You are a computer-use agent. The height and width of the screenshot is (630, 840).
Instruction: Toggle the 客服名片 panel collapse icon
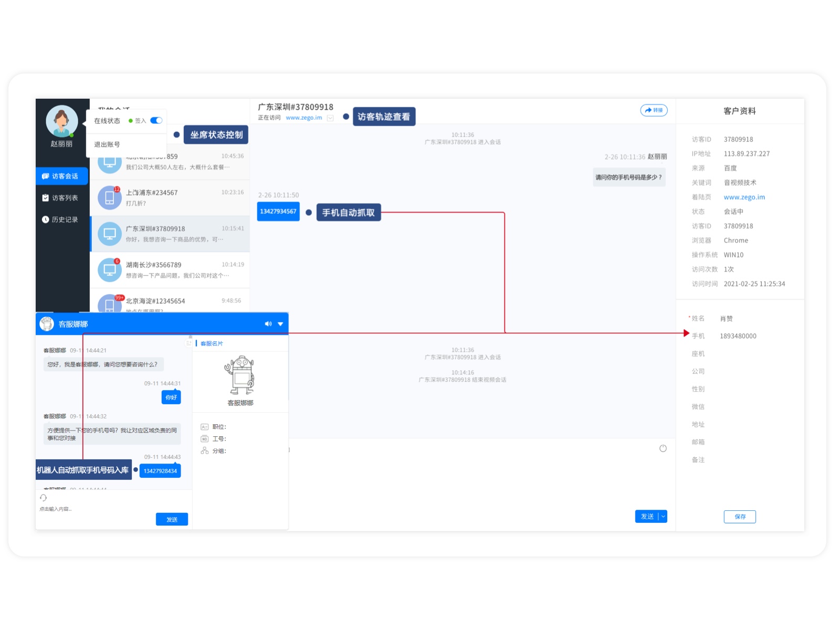[x=188, y=343]
